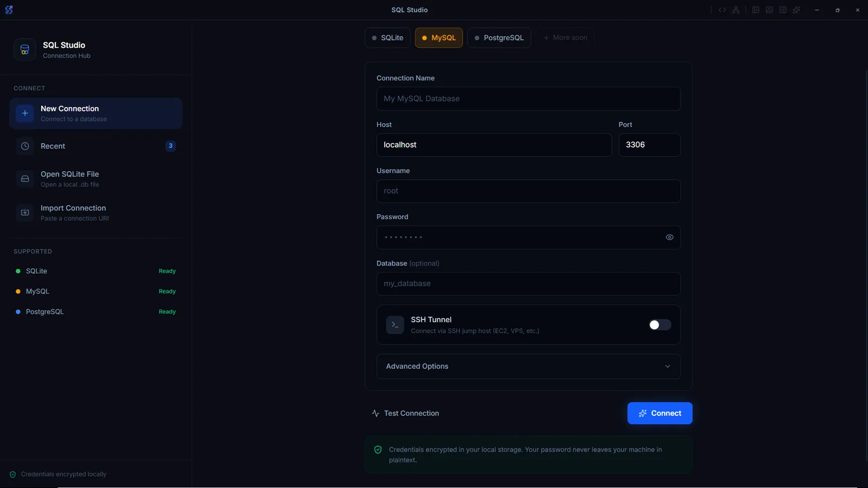Click the Username input field
Image resolution: width=868 pixels, height=488 pixels.
[x=528, y=191]
